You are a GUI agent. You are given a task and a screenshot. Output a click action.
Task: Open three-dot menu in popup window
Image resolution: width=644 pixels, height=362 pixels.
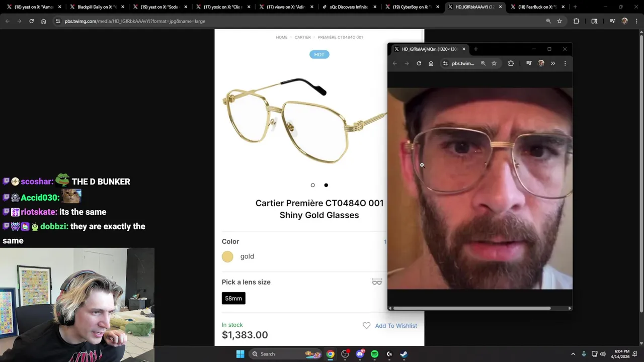565,63
